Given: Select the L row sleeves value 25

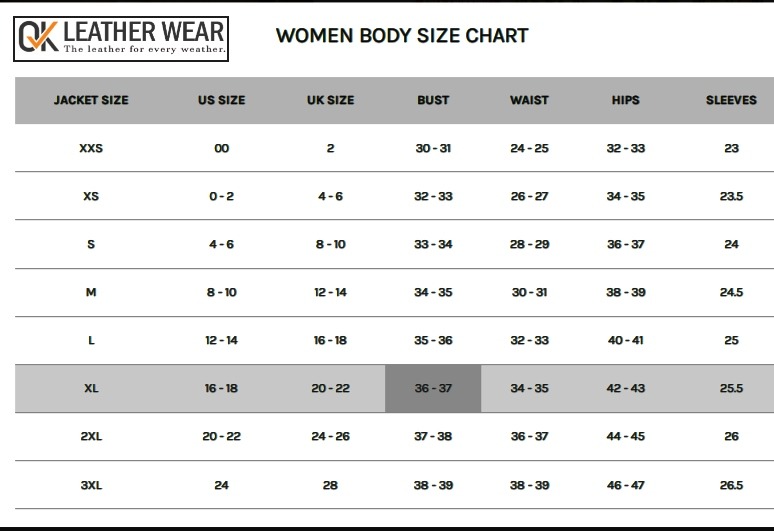Looking at the screenshot, I should [x=731, y=340].
